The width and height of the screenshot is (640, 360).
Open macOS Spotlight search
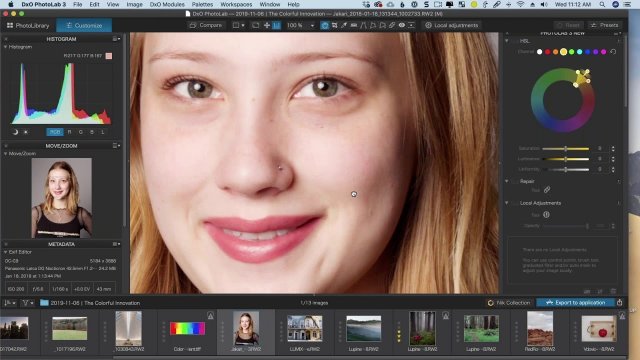tap(602, 4)
